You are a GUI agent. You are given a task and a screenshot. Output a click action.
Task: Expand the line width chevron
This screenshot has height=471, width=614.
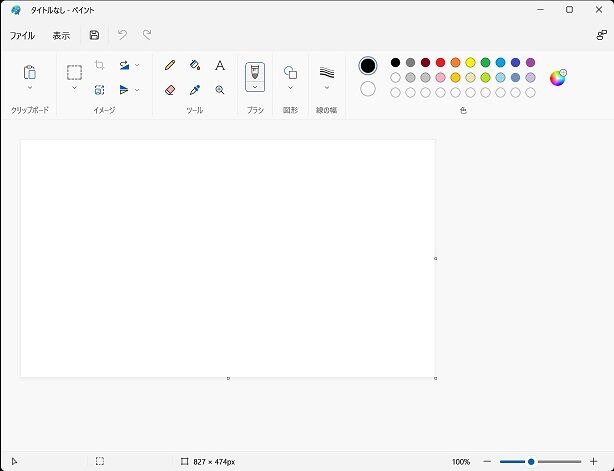(327, 88)
